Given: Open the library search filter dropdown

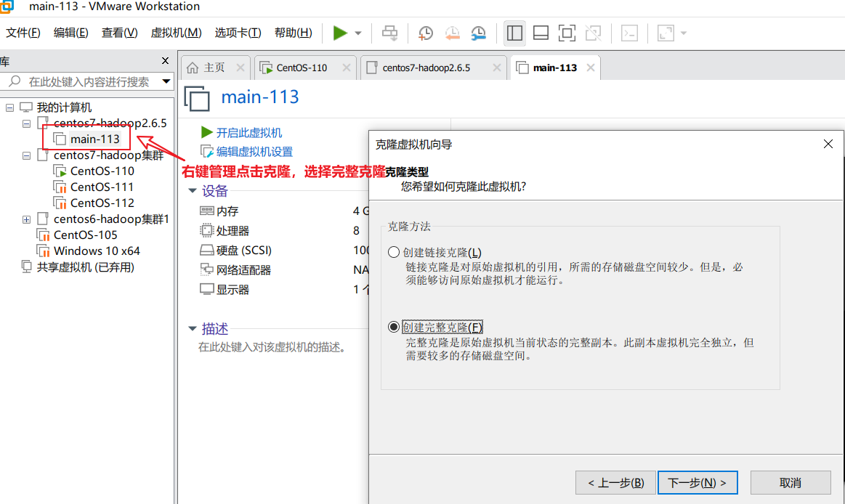Looking at the screenshot, I should [166, 82].
